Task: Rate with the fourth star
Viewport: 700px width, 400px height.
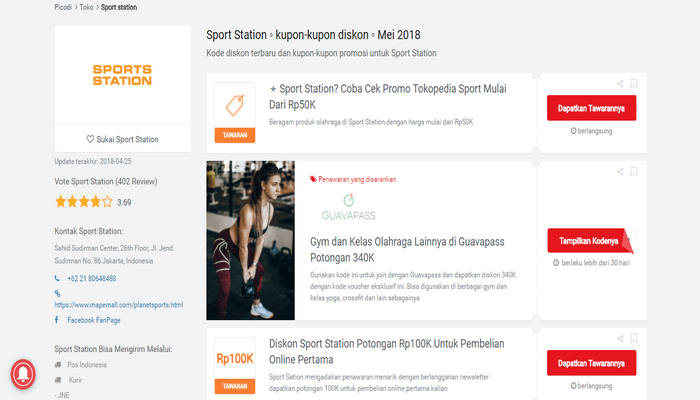Action: (x=96, y=202)
